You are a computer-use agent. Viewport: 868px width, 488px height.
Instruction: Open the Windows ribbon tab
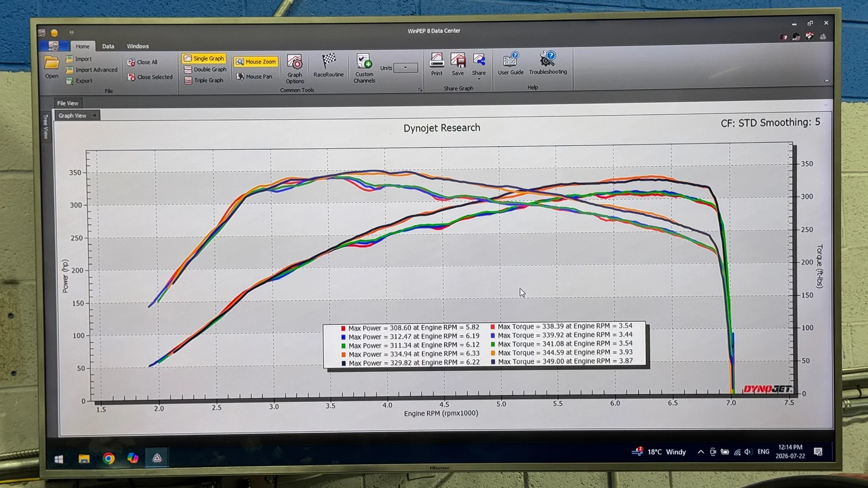click(138, 46)
